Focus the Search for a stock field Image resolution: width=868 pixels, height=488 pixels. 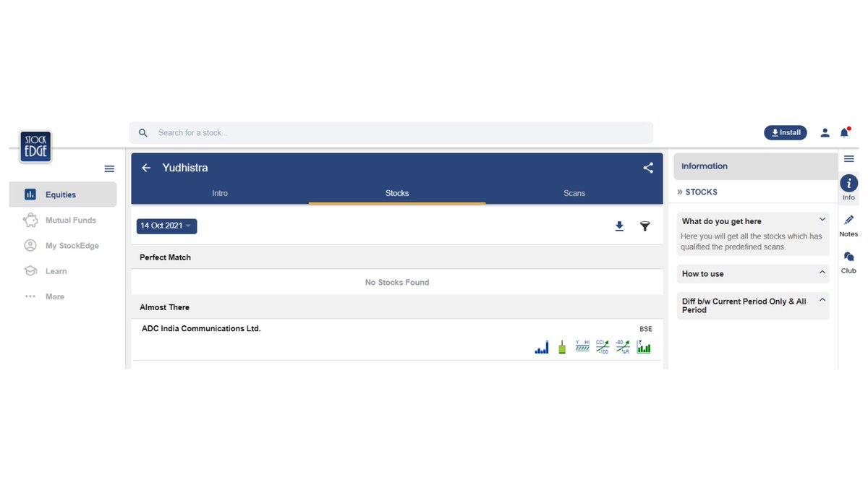pyautogui.click(x=391, y=132)
